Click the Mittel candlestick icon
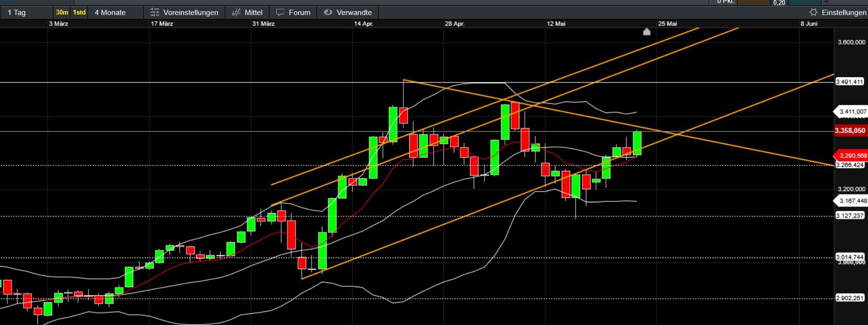This screenshot has width=868, height=325. click(236, 13)
